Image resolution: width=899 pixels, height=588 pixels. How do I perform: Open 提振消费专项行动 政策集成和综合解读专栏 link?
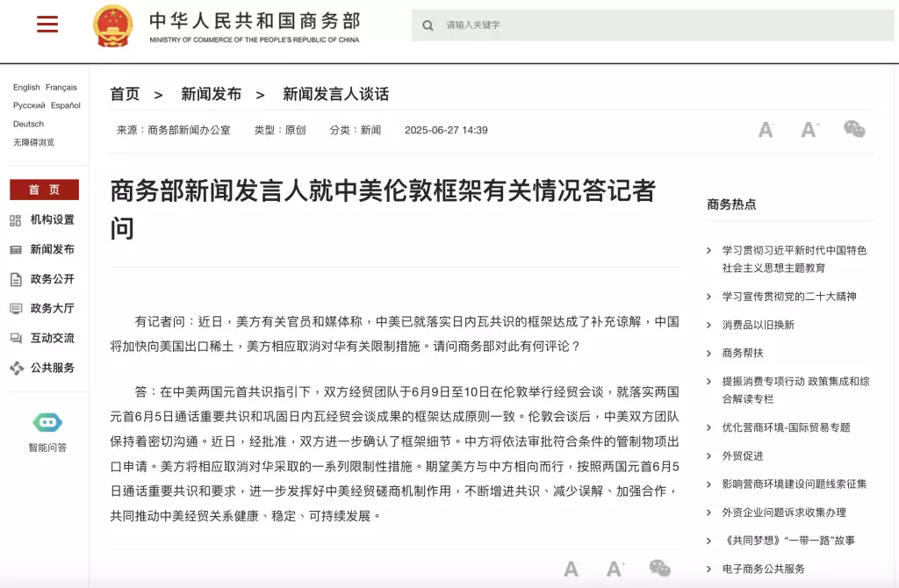[x=795, y=391]
